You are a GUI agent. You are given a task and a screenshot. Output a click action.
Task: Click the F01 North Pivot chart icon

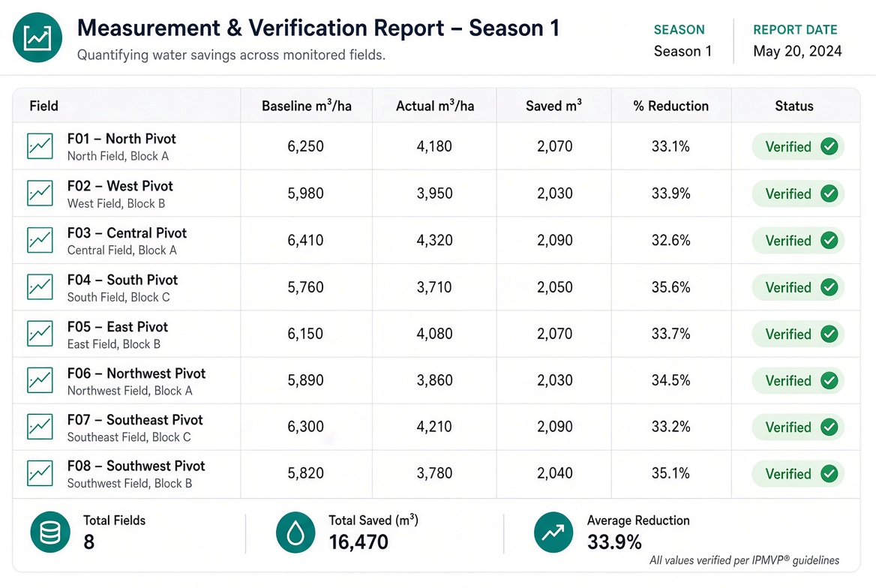[40, 146]
